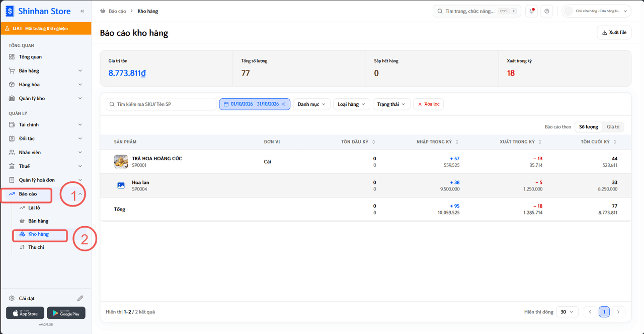Viewport: 644px width, 334px height.
Task: Select Số lượng report mode
Action: [x=589, y=127]
